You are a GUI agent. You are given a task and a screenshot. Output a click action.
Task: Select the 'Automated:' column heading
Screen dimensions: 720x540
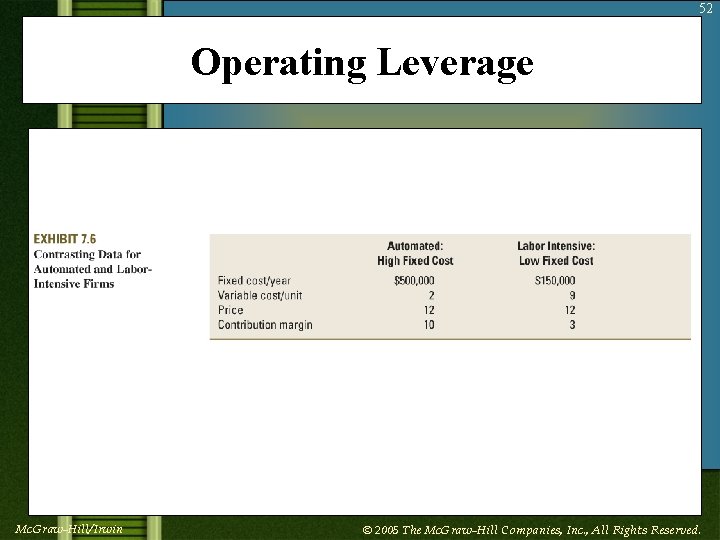(x=415, y=246)
